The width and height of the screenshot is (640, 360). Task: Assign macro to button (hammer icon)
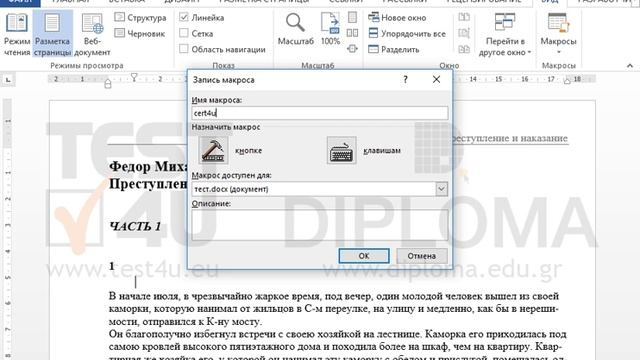tap(213, 150)
